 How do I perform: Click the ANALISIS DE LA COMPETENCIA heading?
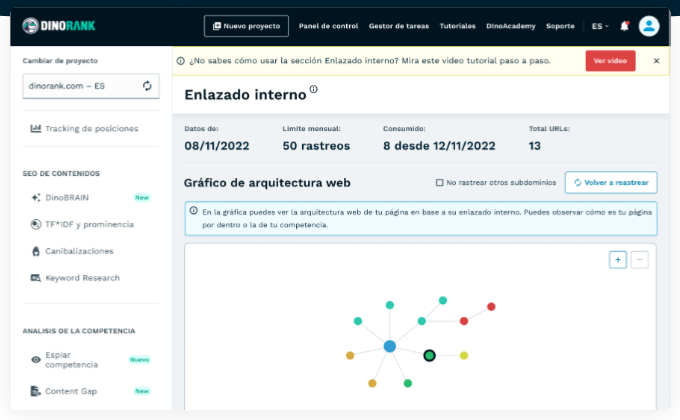coord(79,331)
